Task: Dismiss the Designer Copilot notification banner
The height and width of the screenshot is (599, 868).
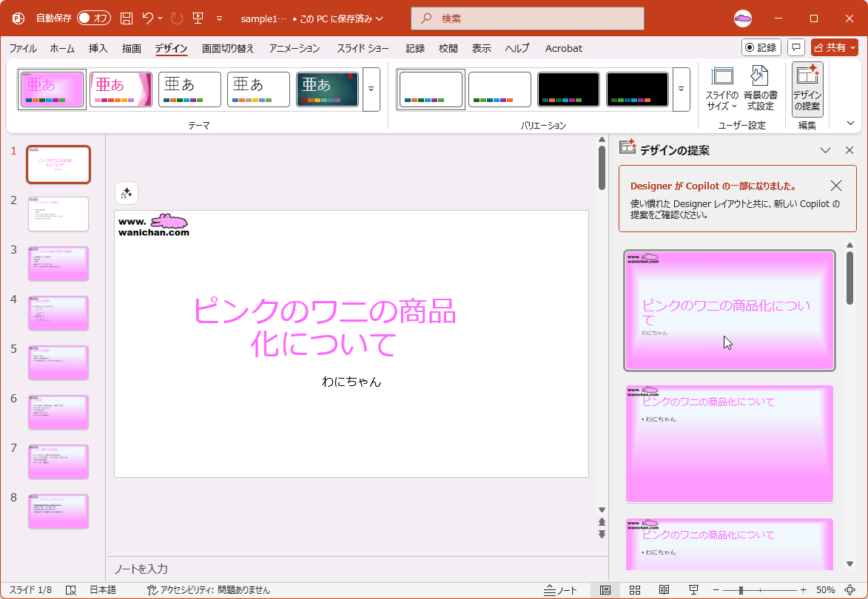Action: click(x=836, y=186)
